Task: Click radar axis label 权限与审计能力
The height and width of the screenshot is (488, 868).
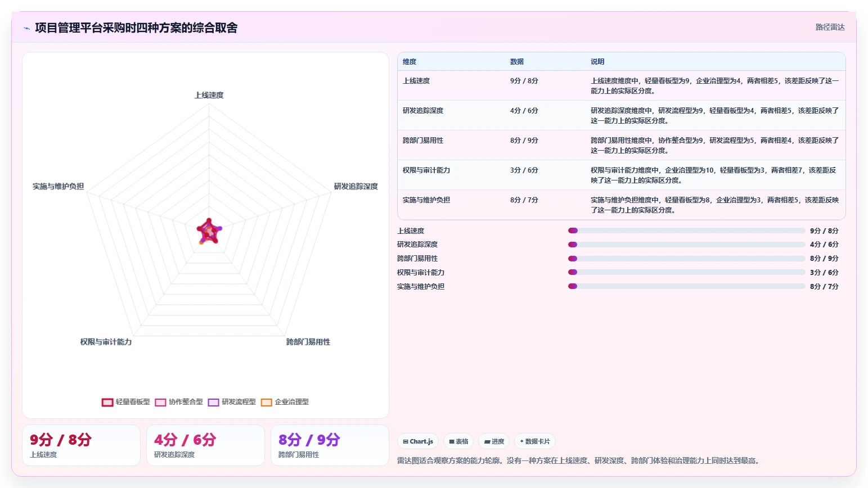Action: [106, 342]
